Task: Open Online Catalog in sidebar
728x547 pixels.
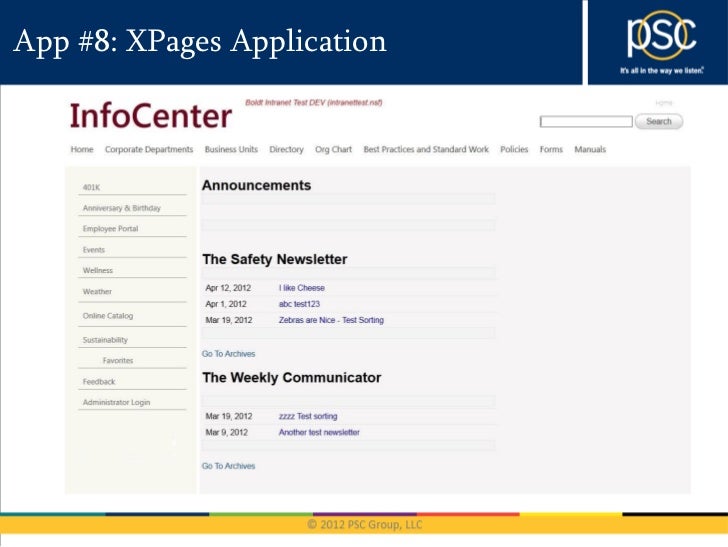Action: [108, 316]
